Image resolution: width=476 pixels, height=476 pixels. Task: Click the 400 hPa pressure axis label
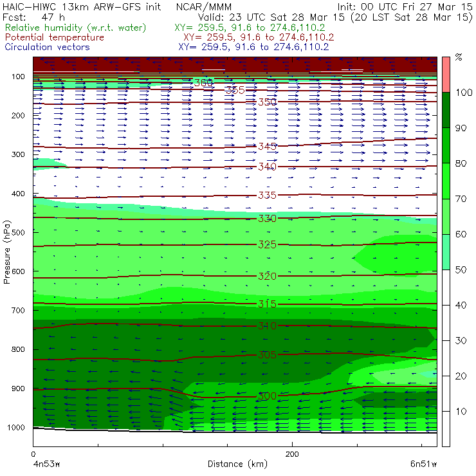pyautogui.click(x=18, y=194)
